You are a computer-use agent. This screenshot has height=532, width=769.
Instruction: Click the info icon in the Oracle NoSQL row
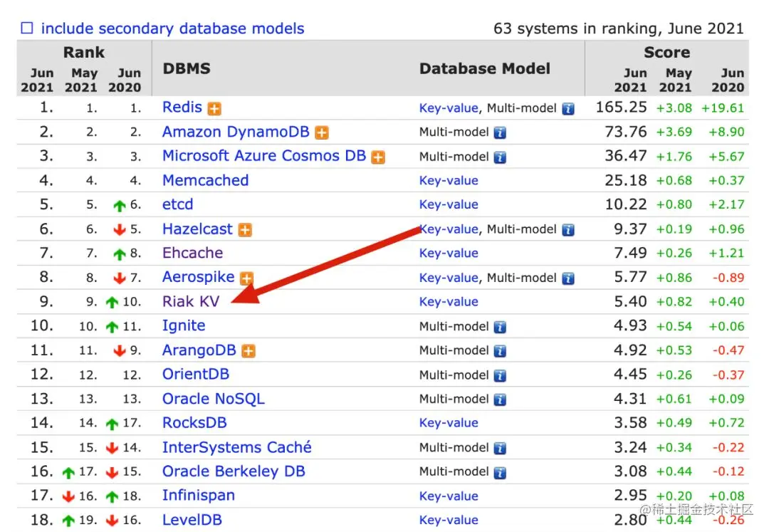click(x=500, y=399)
